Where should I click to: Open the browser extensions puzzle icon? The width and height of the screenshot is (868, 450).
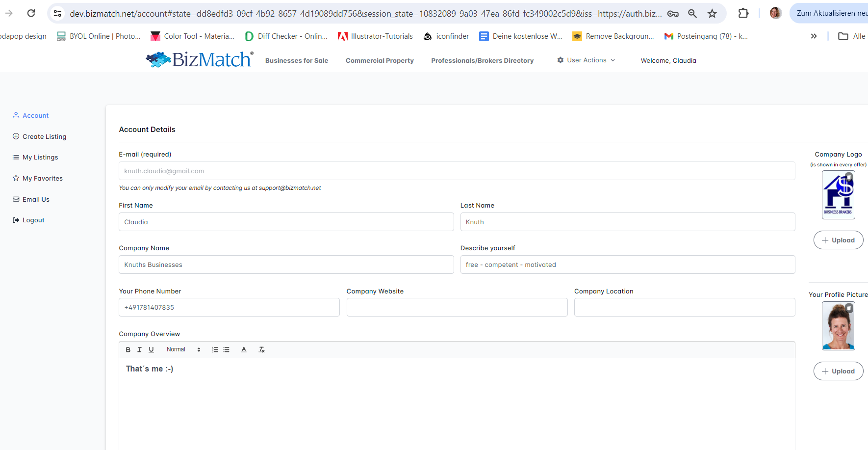click(x=743, y=13)
